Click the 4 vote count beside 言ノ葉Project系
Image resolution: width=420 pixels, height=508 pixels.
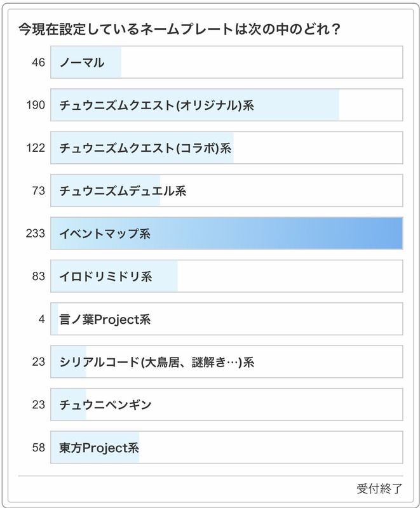point(41,319)
